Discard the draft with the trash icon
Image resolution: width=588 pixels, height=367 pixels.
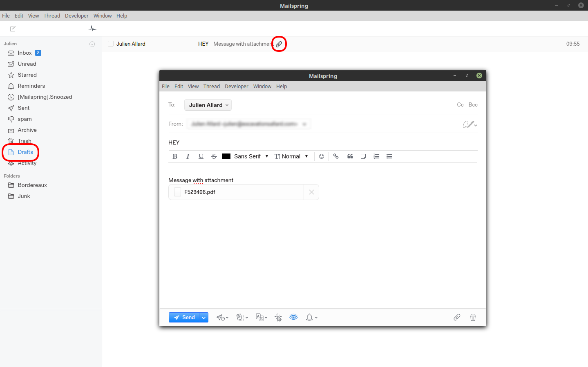tap(473, 317)
